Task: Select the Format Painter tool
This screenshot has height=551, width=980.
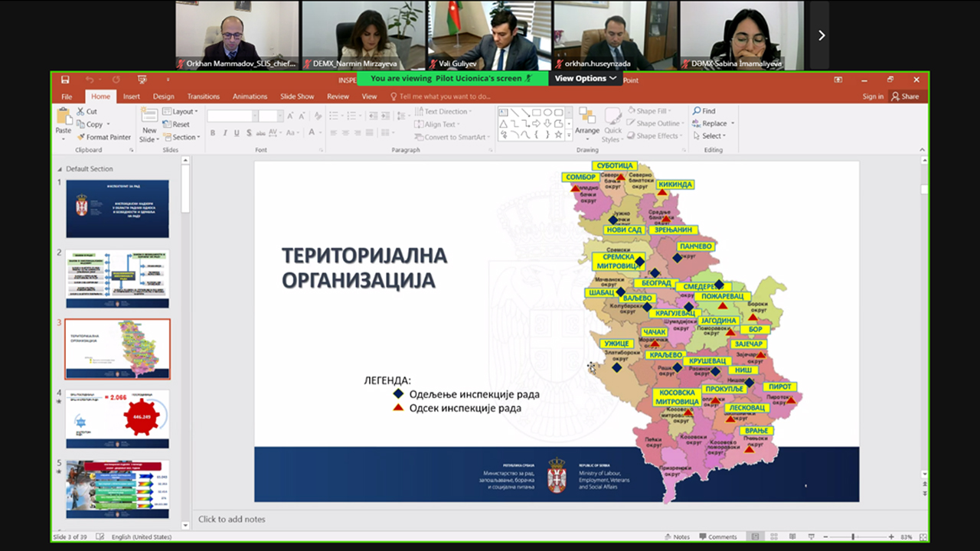Action: pos(103,137)
